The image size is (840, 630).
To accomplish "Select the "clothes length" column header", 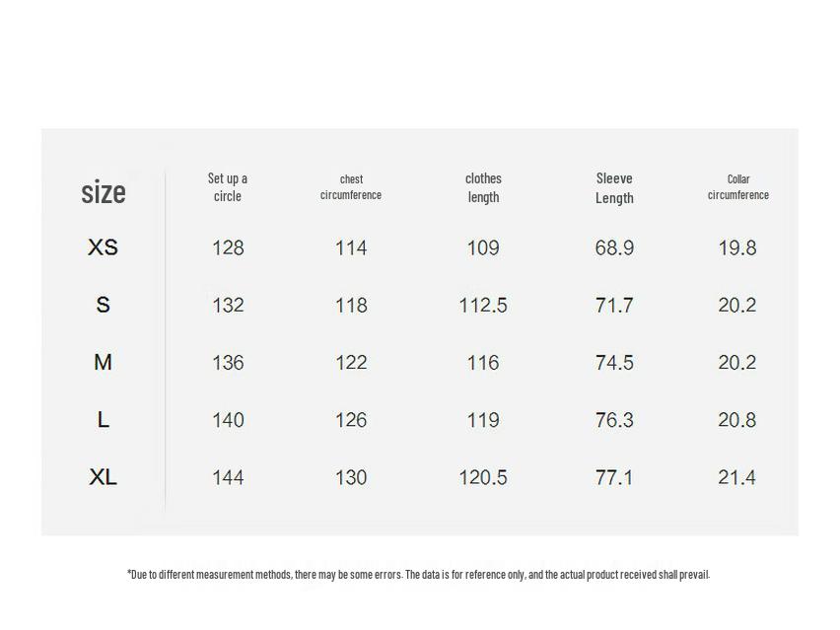I will click(x=483, y=187).
